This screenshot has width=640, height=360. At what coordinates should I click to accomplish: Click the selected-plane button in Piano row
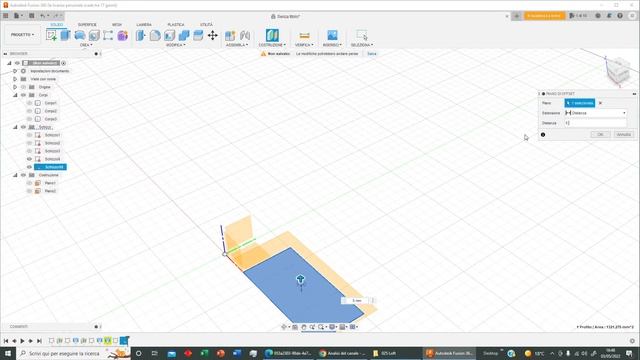pos(580,103)
